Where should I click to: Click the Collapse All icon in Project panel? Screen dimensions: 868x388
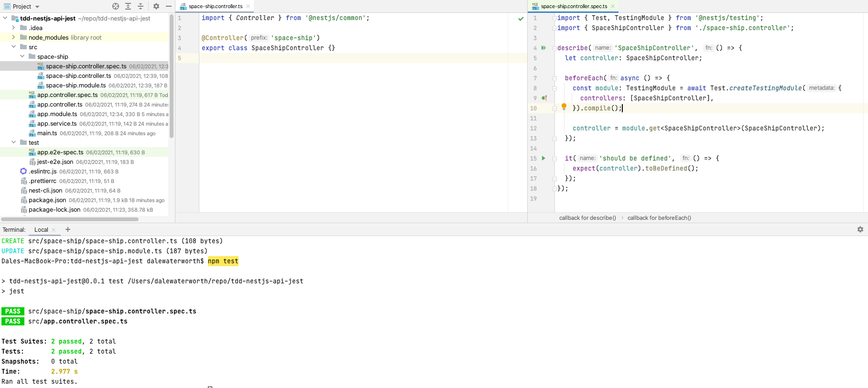[141, 6]
